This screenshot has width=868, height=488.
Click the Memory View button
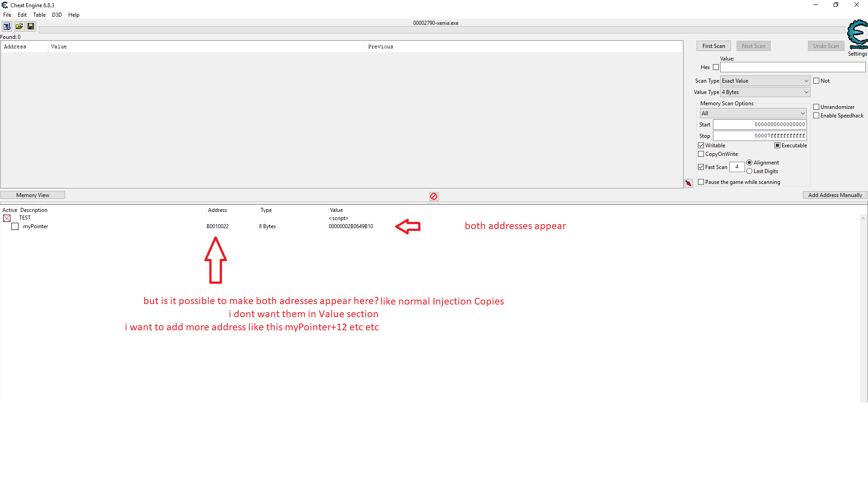coord(33,195)
